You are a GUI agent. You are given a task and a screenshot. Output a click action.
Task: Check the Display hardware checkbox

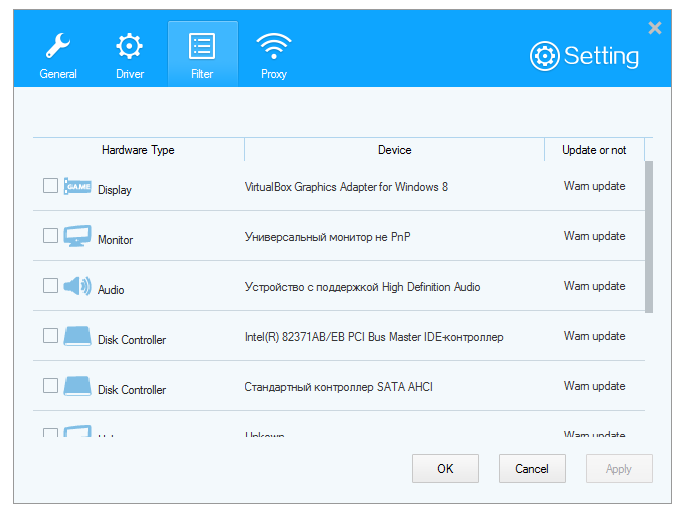50,186
